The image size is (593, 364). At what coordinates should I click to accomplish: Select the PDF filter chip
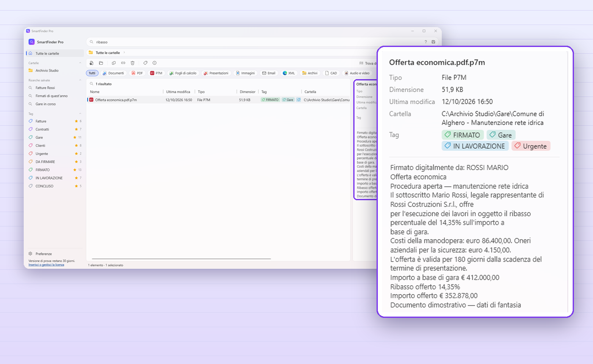tap(137, 73)
